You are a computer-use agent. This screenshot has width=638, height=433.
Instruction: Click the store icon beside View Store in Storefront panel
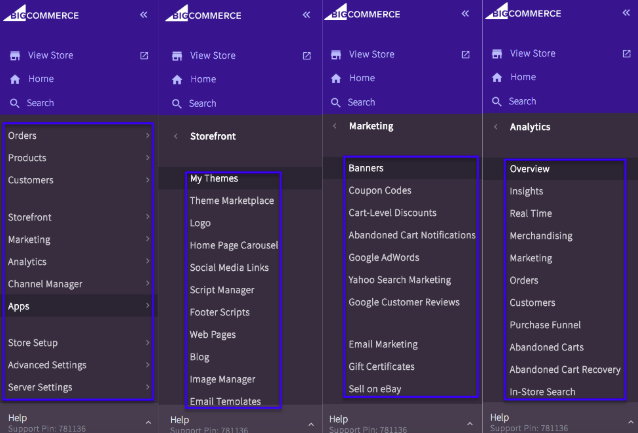coord(177,56)
